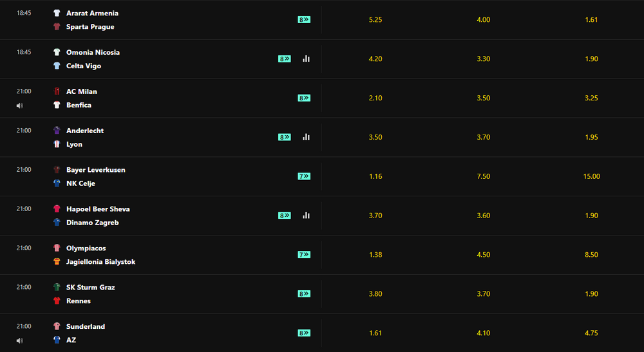Screen dimensions: 644x352
Task: Click the Sparta Prague jersey icon
Action: (x=57, y=26)
